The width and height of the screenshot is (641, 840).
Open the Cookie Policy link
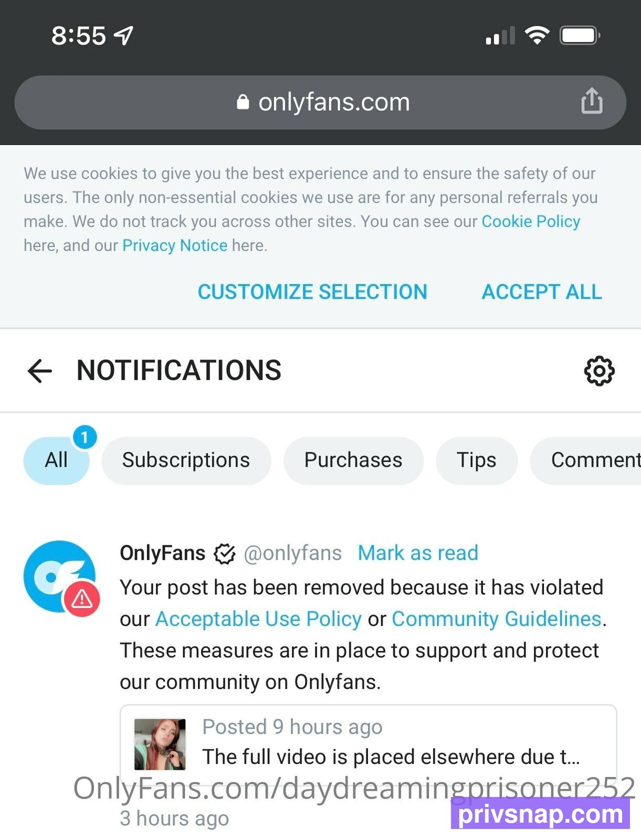[x=531, y=222]
